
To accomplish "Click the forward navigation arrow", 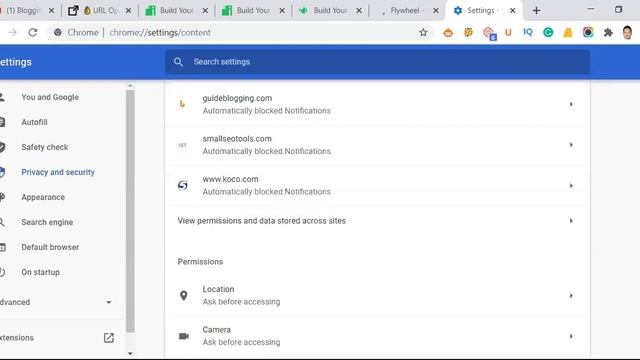I will (x=13, y=32).
